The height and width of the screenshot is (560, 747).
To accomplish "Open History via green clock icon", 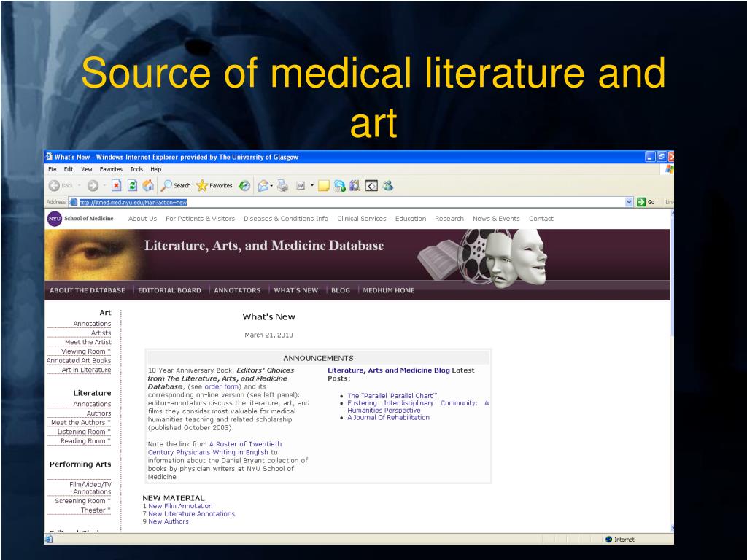I will click(x=244, y=186).
